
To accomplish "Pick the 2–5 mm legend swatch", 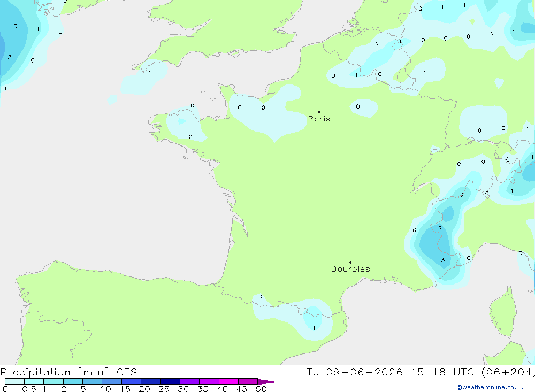I will point(73,381).
